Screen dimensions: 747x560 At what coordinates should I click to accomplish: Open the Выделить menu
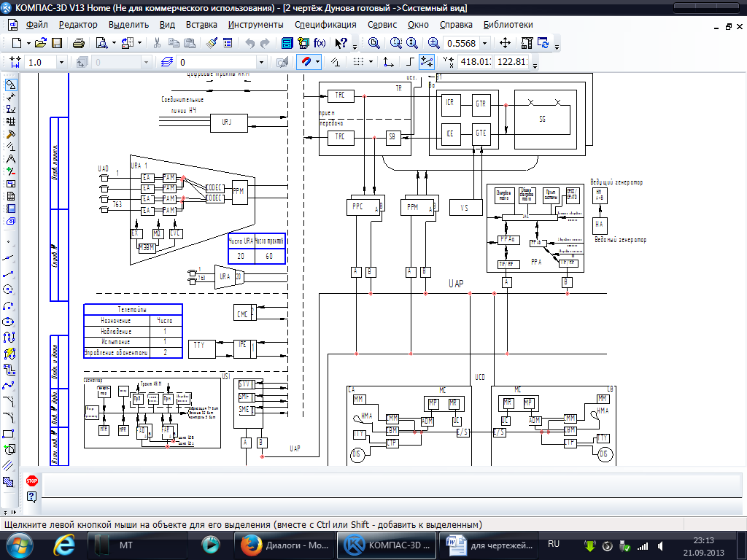pyautogui.click(x=128, y=25)
